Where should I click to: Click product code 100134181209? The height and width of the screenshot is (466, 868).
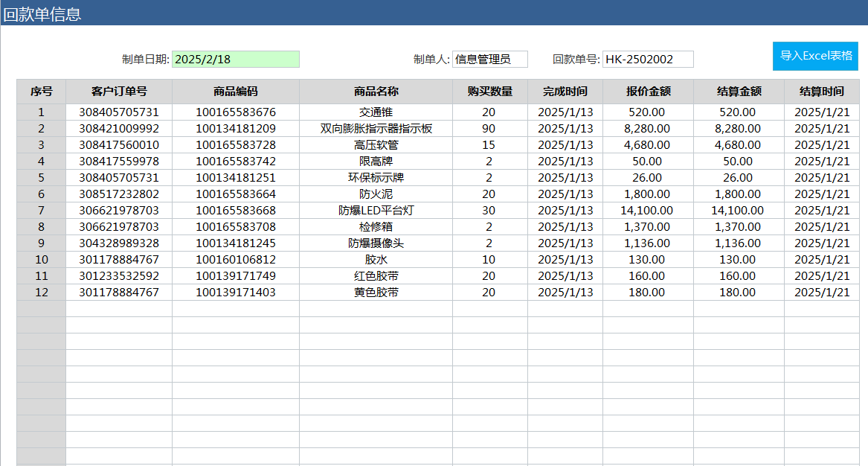[236, 129]
